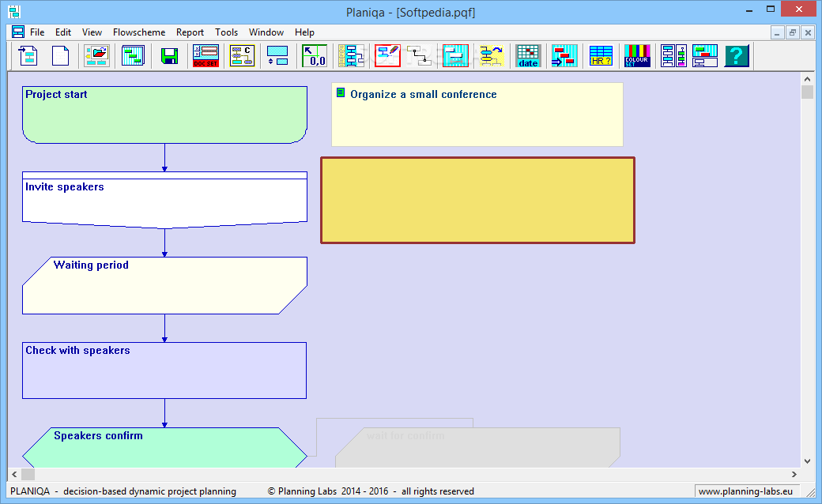Open the flowscheme list overview icon
This screenshot has width=822, height=504.
(351, 55)
